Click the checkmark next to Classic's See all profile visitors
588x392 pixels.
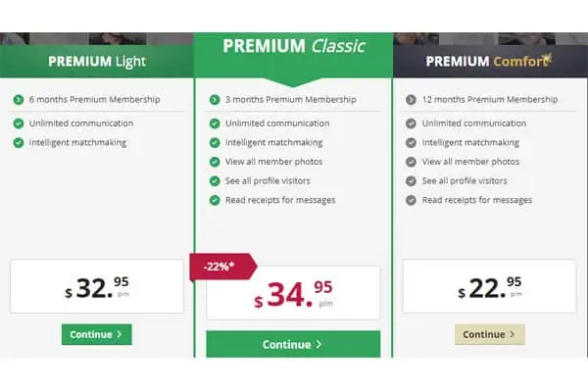point(215,180)
